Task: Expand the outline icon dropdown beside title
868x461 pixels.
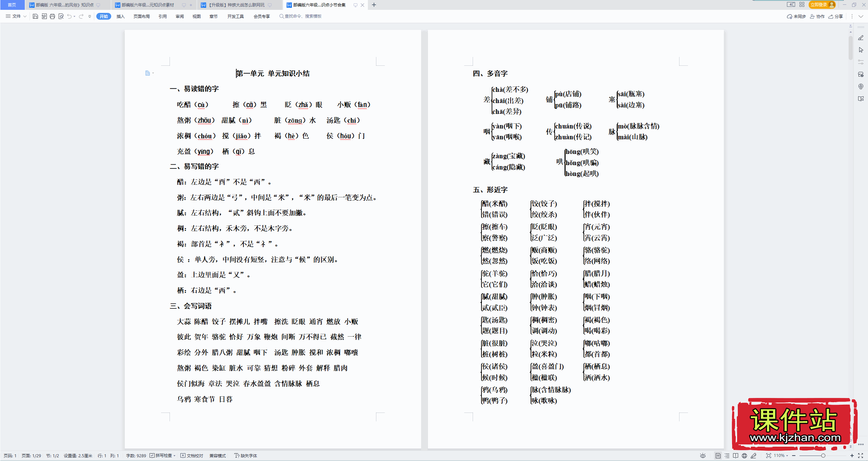Action: click(x=153, y=73)
